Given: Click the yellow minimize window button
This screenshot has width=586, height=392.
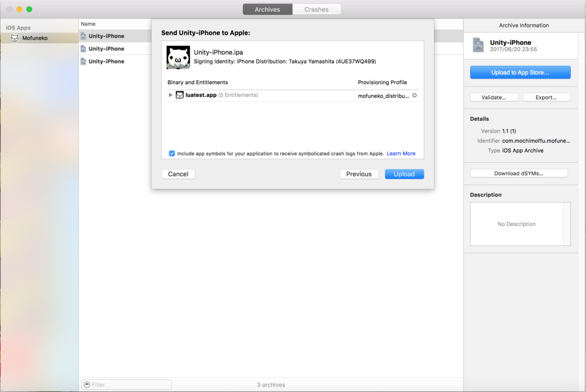Looking at the screenshot, I should 19,9.
